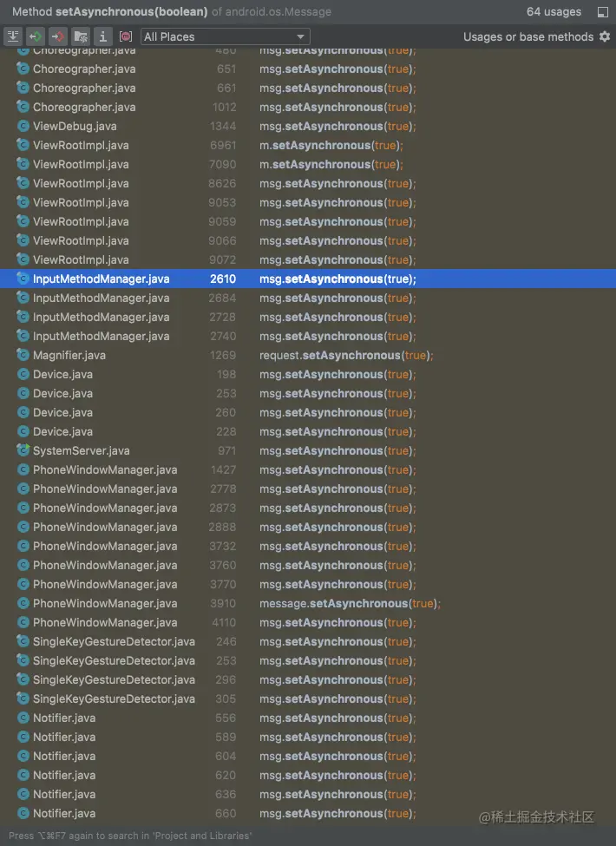The height and width of the screenshot is (846, 616).
Task: Select Choreographer.java usage at line 1012
Action: click(308, 108)
